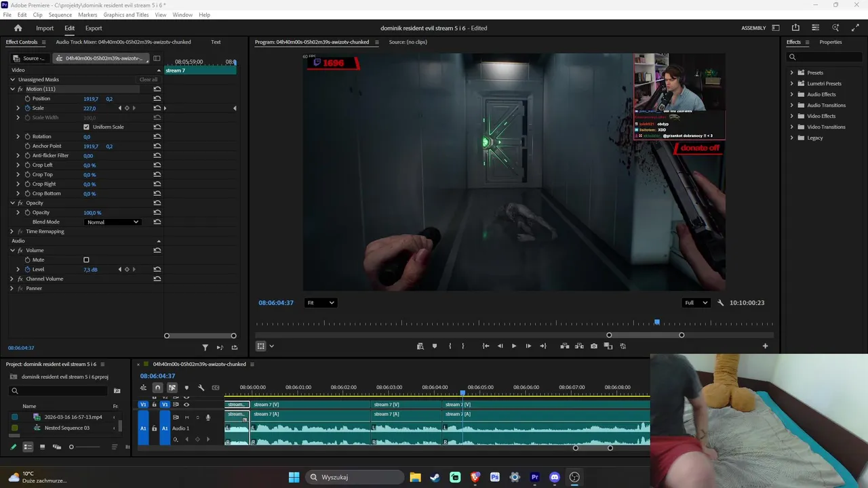This screenshot has height=488, width=868.
Task: Toggle animation stopwatch for Scale
Action: pyautogui.click(x=28, y=108)
